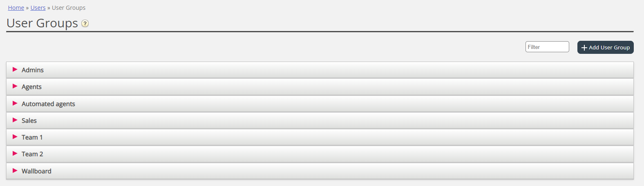Expand the Automated agents row title
This screenshot has width=644, height=186.
(x=48, y=104)
